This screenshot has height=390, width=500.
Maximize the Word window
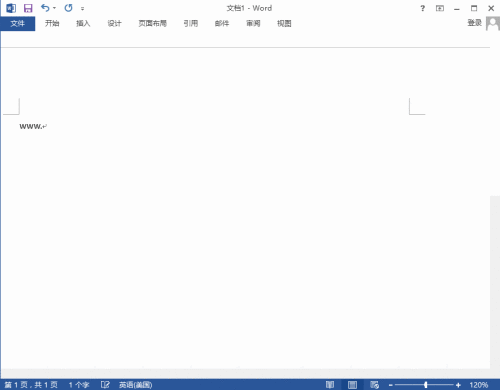(x=474, y=8)
